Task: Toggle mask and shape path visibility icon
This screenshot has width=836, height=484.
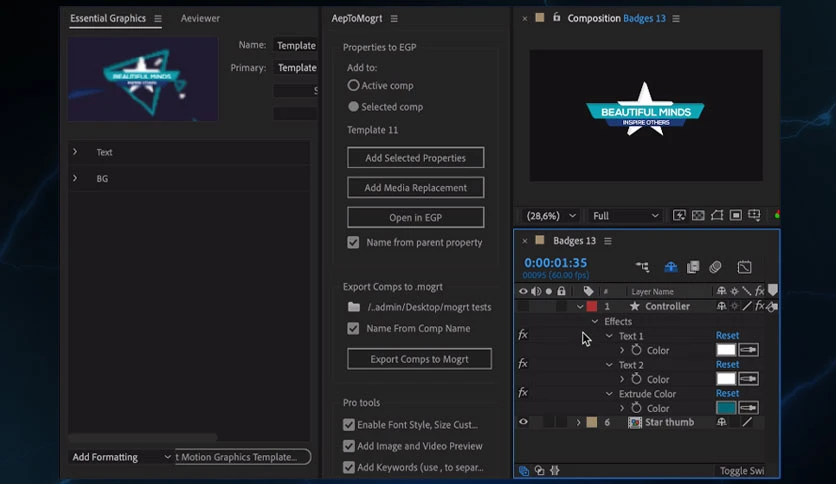Action: (x=717, y=215)
